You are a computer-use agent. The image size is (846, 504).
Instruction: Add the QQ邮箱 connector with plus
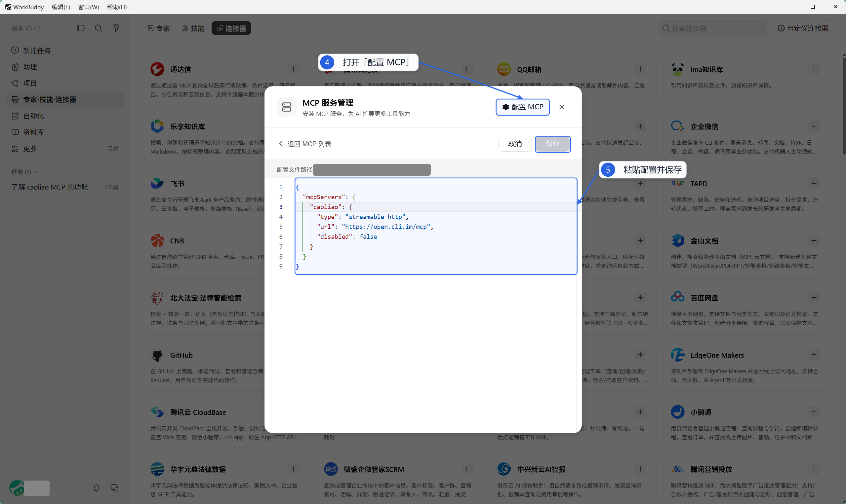640,69
